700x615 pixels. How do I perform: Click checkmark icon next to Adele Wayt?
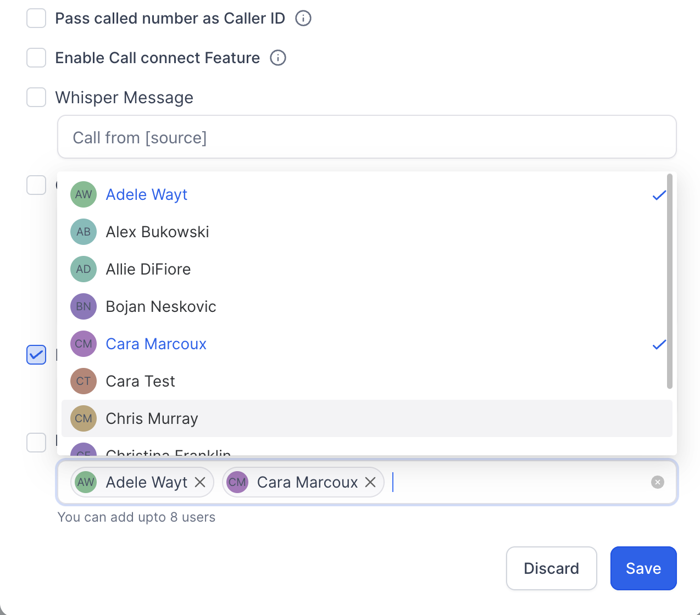tap(659, 195)
